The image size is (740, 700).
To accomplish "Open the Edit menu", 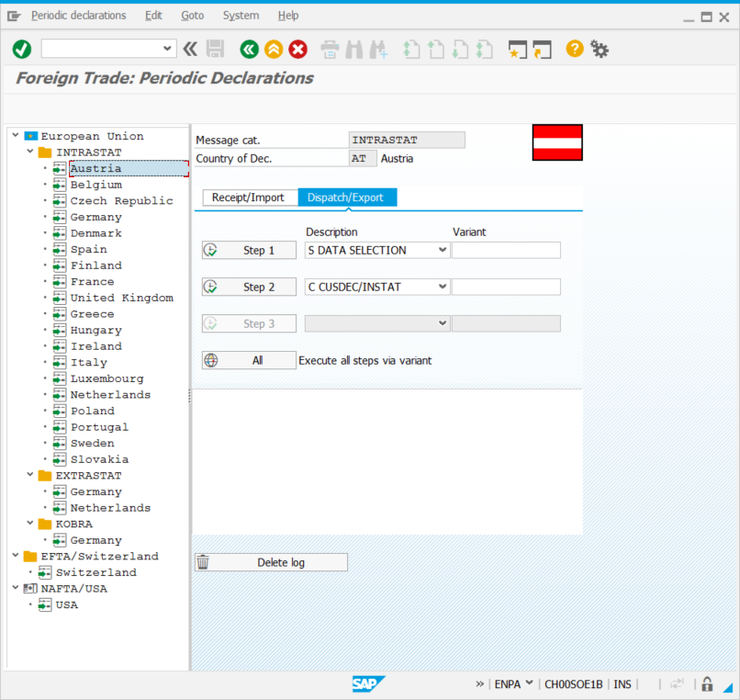I will [153, 16].
